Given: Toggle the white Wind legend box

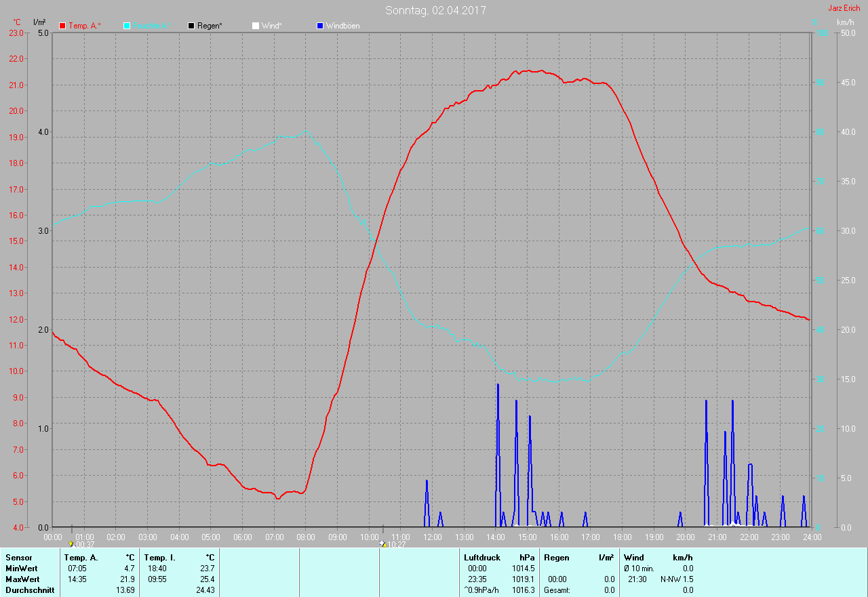Looking at the screenshot, I should [255, 26].
